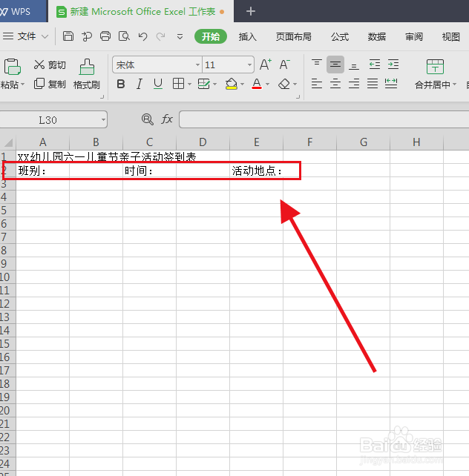Open the 文件 File menu
469x476 pixels.
[x=25, y=36]
